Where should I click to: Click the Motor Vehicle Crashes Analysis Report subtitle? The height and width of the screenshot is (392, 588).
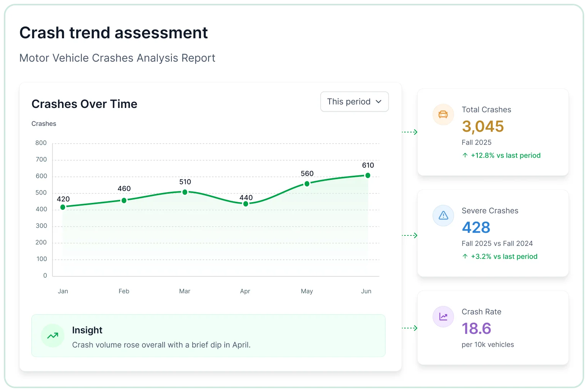click(117, 58)
